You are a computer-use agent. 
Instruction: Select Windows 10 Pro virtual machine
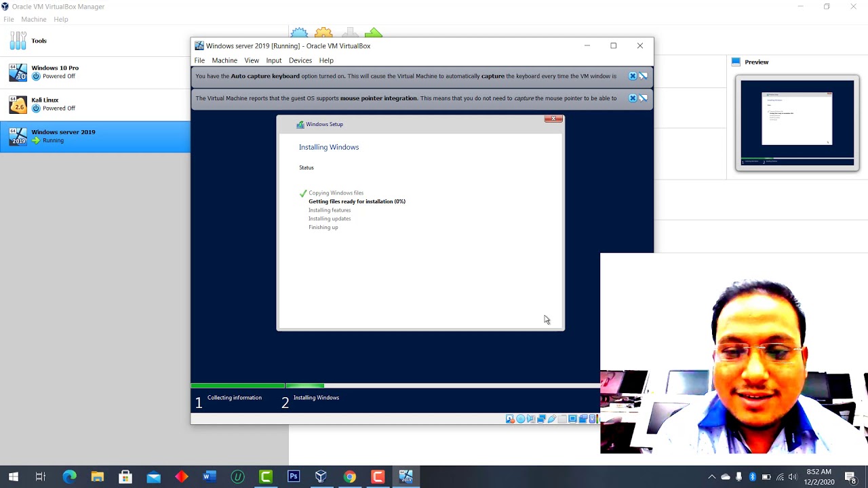tap(95, 73)
